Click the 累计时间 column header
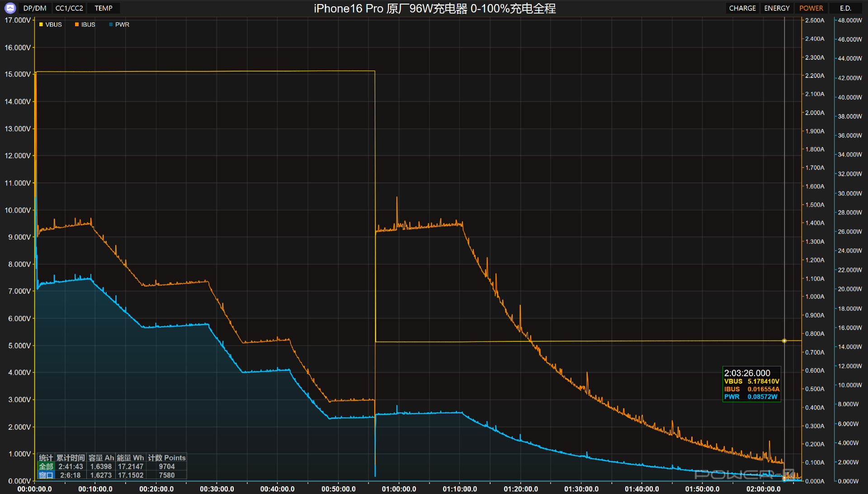Screen dimensions: 868x494 71,458
